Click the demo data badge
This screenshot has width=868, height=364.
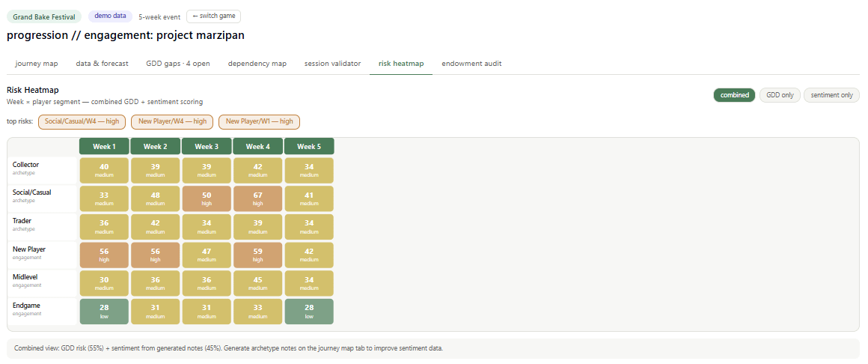click(x=110, y=16)
